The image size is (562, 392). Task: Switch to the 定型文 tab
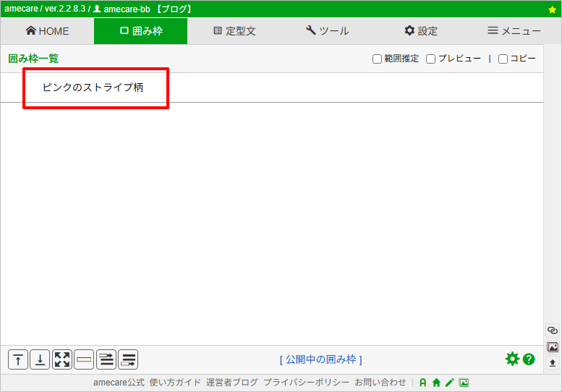point(234,31)
